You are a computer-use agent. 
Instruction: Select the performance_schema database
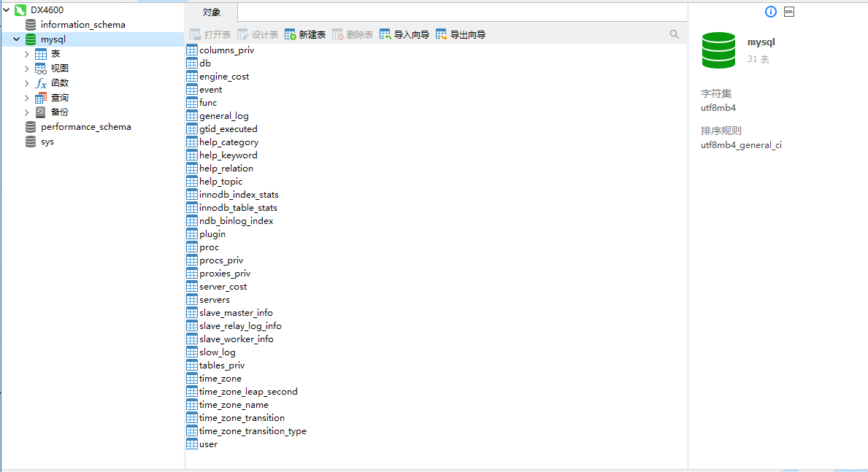click(85, 127)
